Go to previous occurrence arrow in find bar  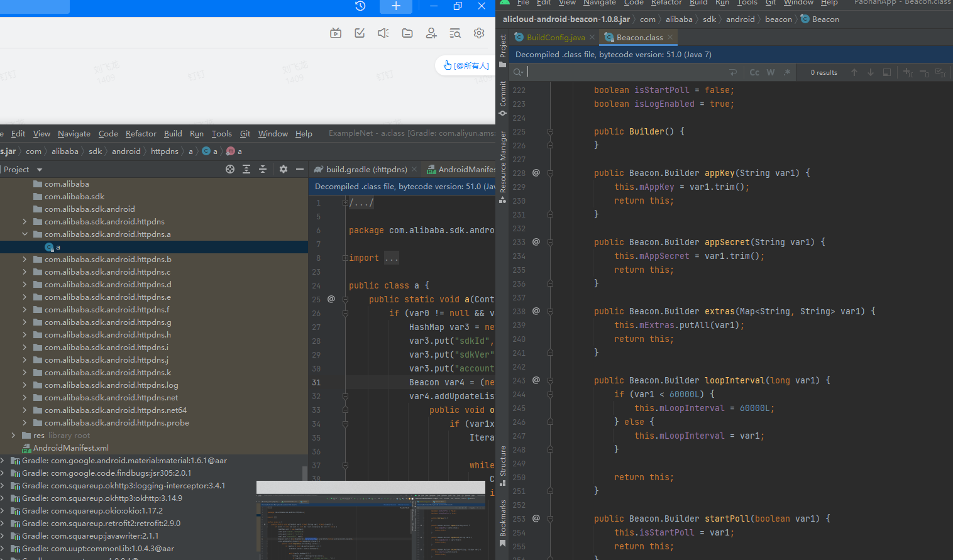click(x=854, y=72)
